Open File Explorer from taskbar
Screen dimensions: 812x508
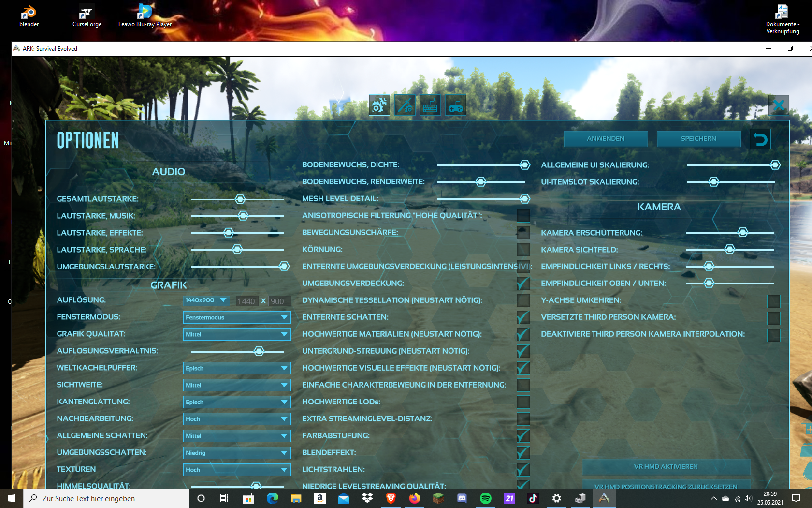(296, 498)
